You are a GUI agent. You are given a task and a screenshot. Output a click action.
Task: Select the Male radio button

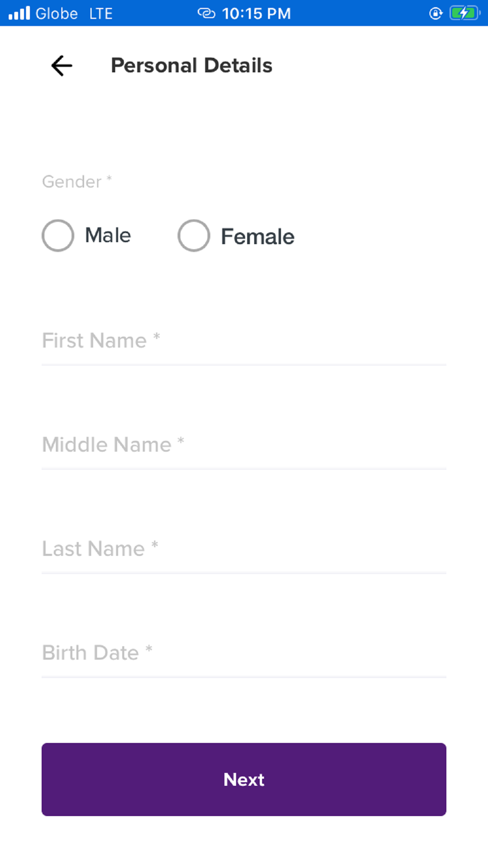(x=58, y=235)
